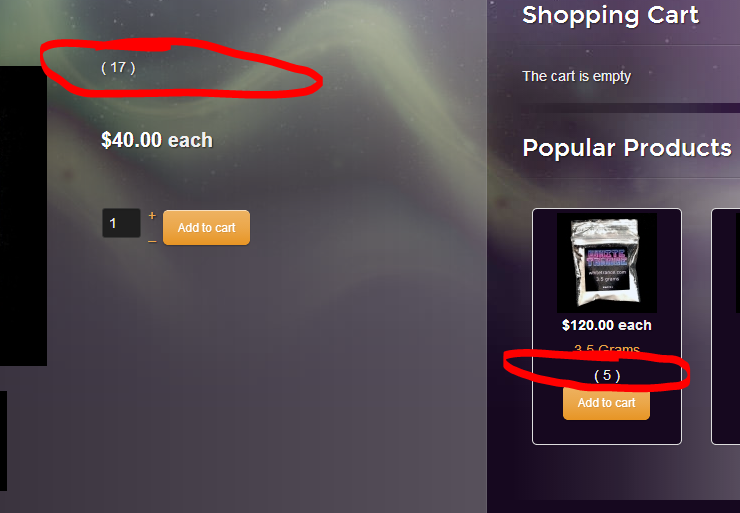Click the Shopping Cart heading
This screenshot has height=513, width=740.
[610, 15]
